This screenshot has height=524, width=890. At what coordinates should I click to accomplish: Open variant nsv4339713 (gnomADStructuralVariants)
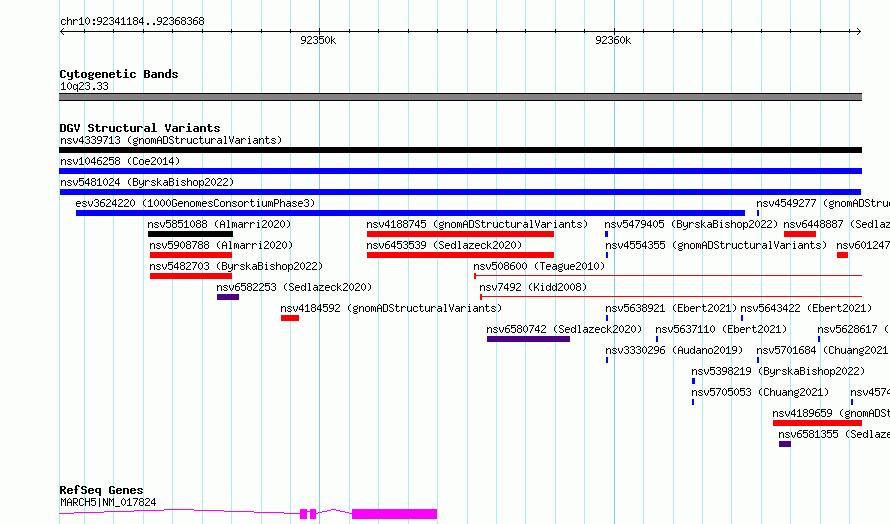(x=171, y=140)
